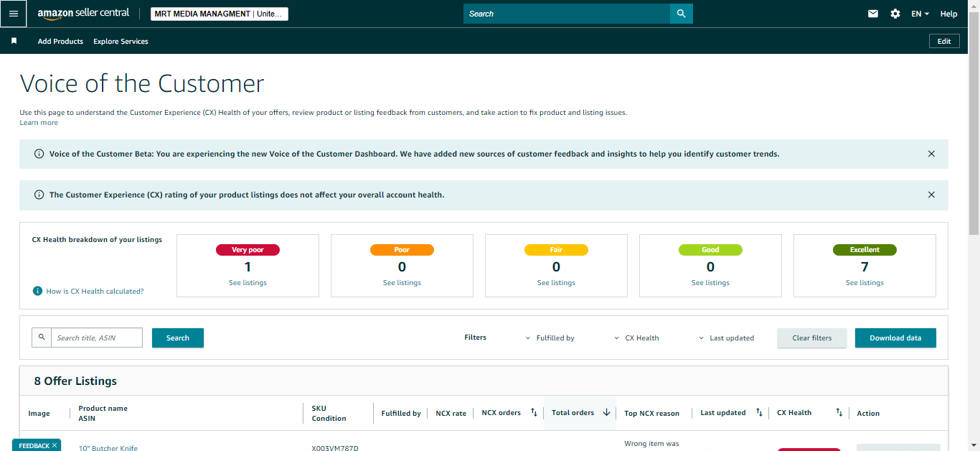See listings under Good
Image resolution: width=980 pixels, height=451 pixels.
(x=710, y=282)
